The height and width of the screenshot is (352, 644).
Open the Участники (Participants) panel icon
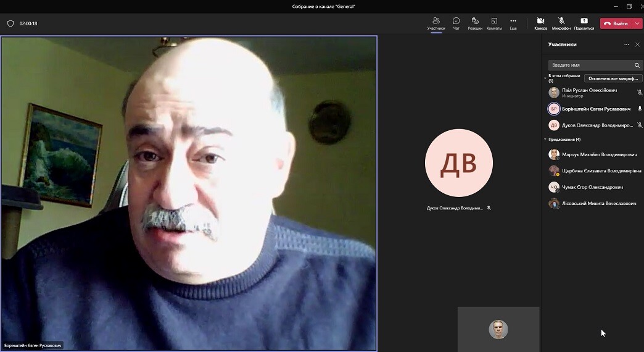coord(436,23)
